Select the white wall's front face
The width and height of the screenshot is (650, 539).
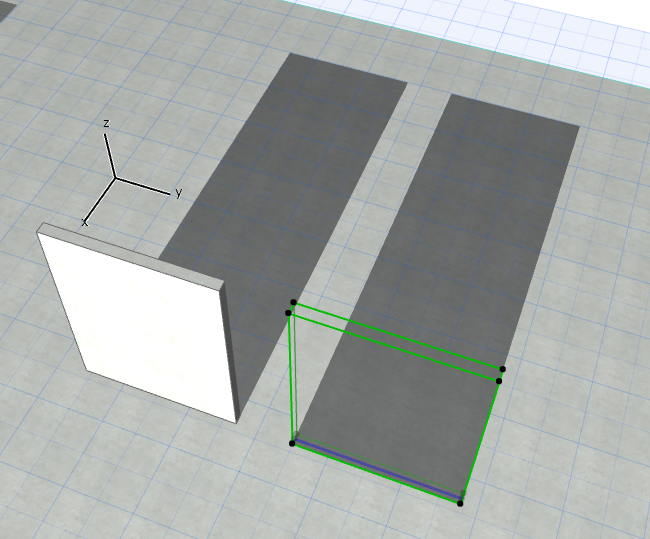138,327
